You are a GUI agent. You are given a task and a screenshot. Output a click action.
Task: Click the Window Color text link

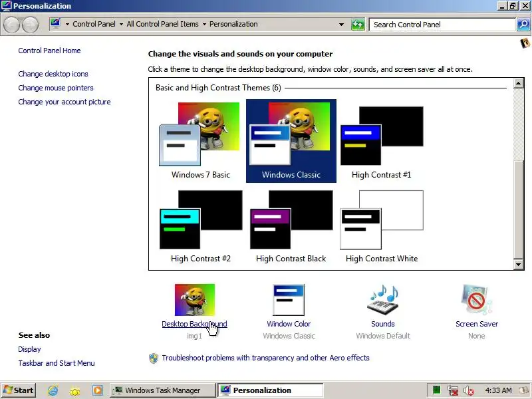(289, 324)
